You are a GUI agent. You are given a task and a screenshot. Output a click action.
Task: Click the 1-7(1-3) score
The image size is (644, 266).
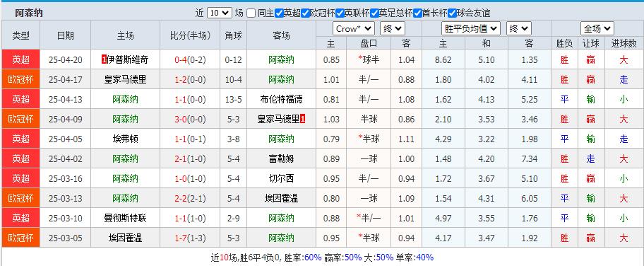190,238
